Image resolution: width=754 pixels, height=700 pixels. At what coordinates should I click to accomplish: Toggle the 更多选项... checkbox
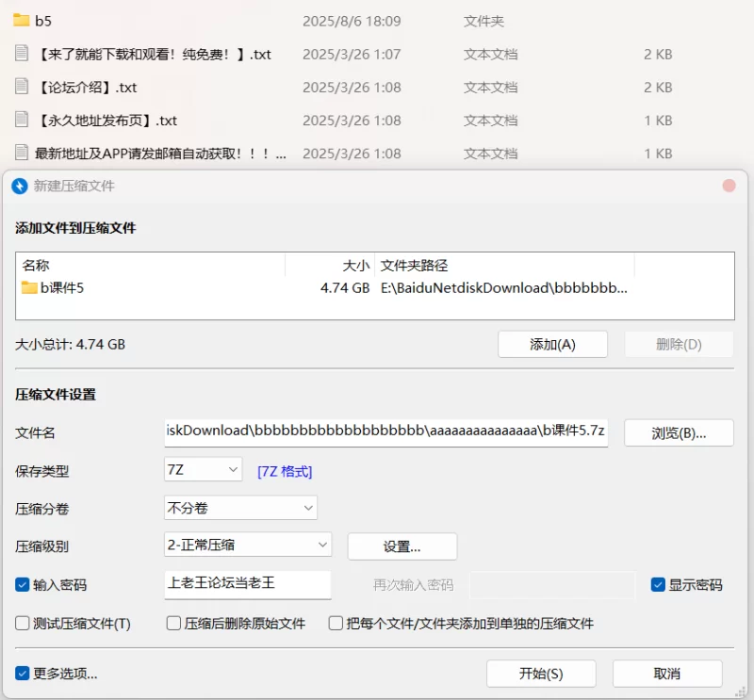(x=22, y=673)
